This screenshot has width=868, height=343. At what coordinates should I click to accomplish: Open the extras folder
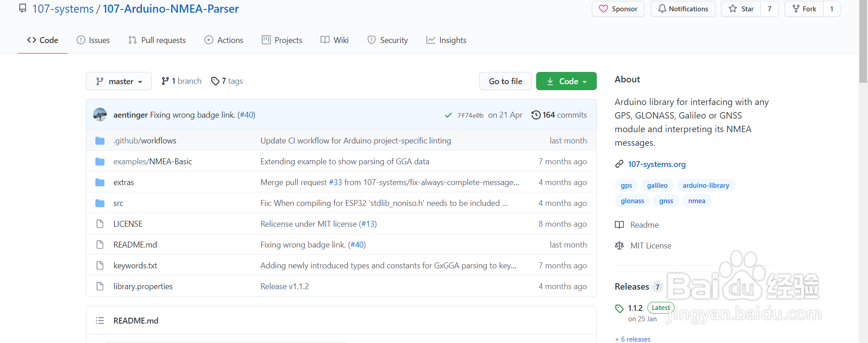pyautogui.click(x=123, y=182)
